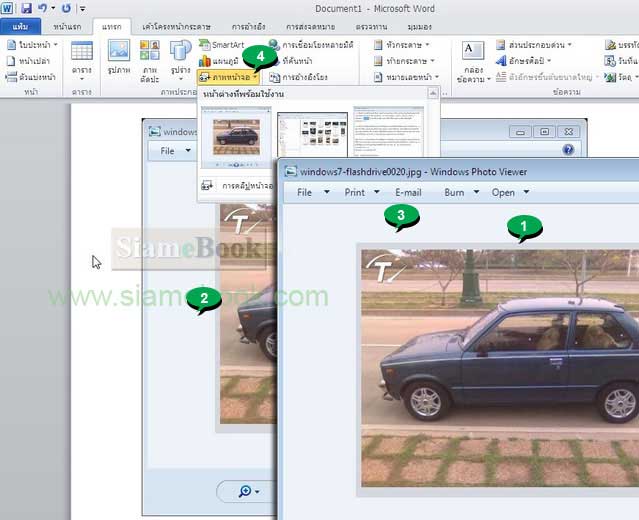Click the รูปภาพ (Picture) insert icon
639x520 pixels.
(x=119, y=57)
